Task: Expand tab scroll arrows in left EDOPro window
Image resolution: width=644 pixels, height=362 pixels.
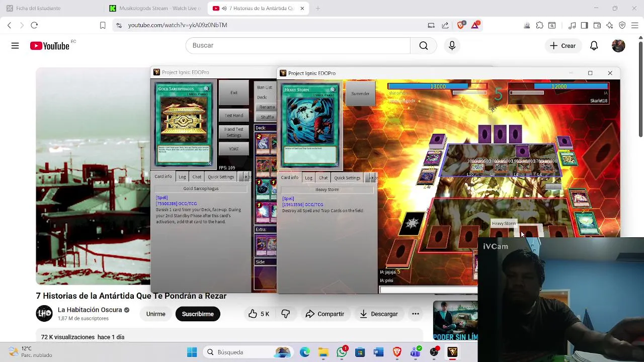Action: pos(246,176)
